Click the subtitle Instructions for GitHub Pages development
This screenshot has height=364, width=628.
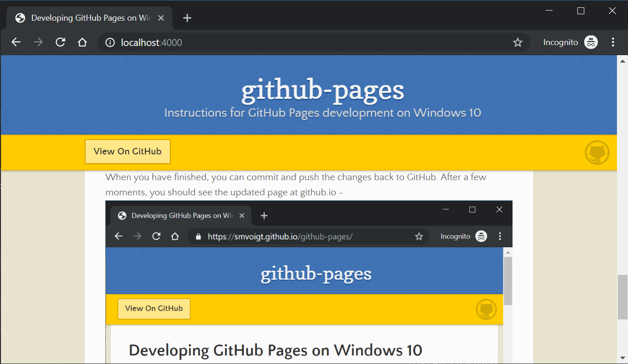click(323, 113)
